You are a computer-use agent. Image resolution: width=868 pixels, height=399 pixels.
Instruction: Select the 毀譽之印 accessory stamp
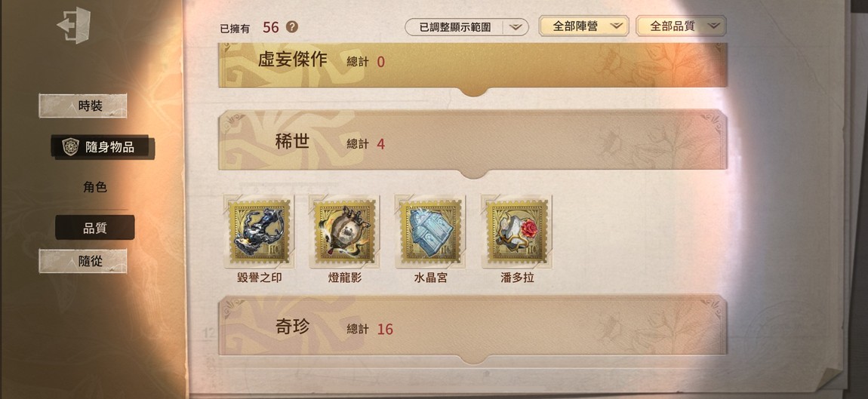(x=259, y=232)
